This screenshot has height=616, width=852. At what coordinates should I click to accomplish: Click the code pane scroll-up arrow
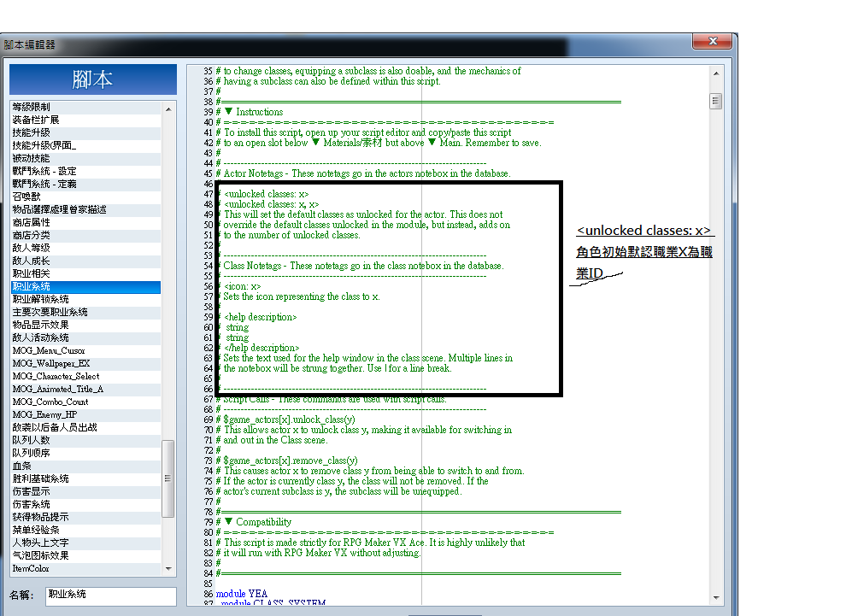(x=716, y=73)
